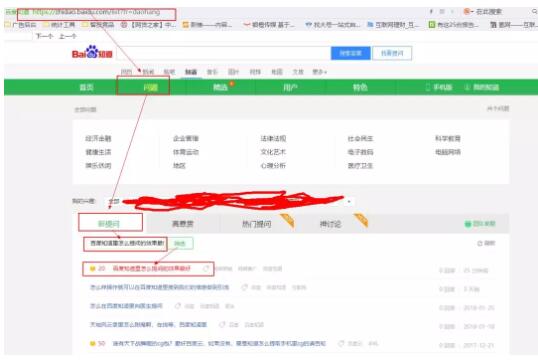
Task: Open the dropdown arrow of the 全部 filter box
Action: coord(349,201)
